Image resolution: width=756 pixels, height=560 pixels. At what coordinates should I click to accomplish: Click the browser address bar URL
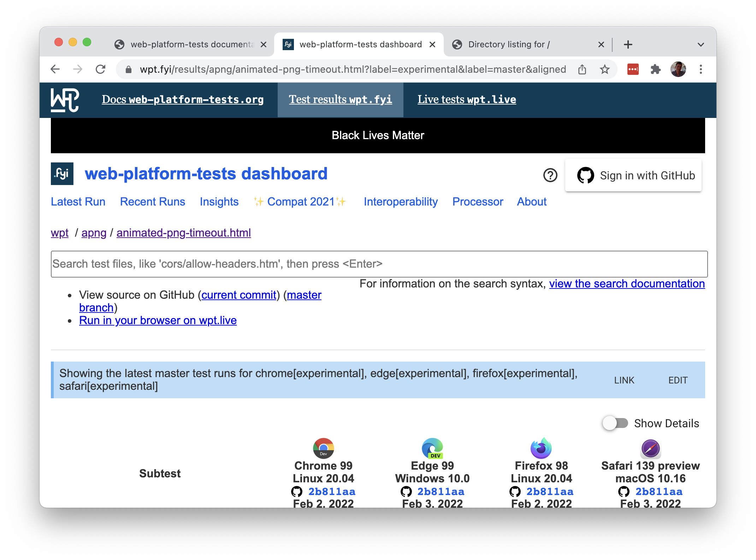pos(353,69)
